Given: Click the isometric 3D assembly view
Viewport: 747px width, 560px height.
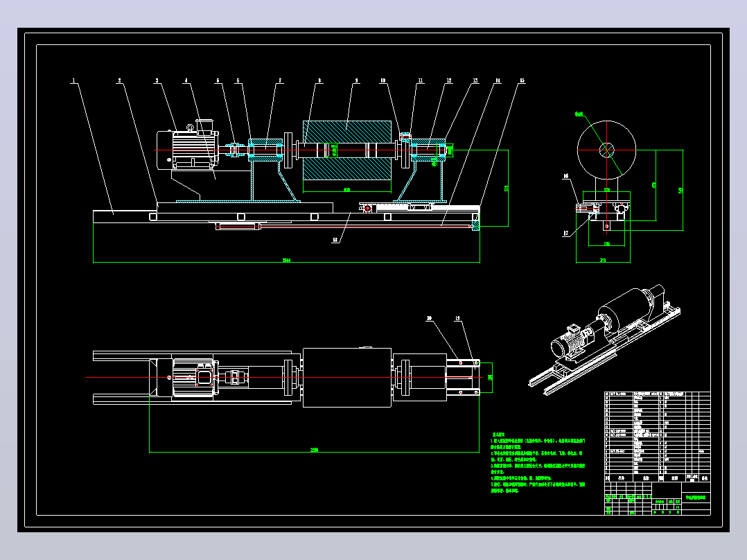Looking at the screenshot, I should tap(604, 339).
